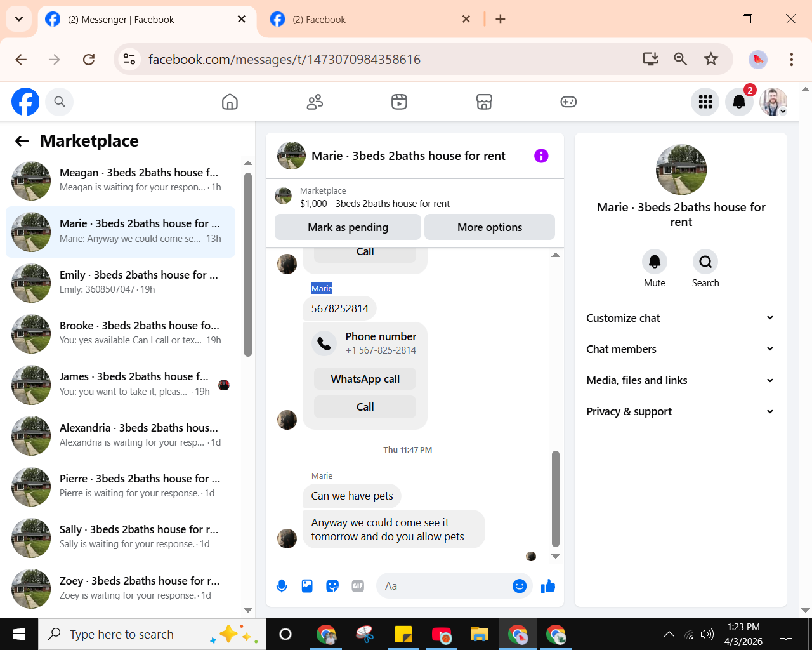
Task: Click WhatsApp call button
Action: (365, 379)
